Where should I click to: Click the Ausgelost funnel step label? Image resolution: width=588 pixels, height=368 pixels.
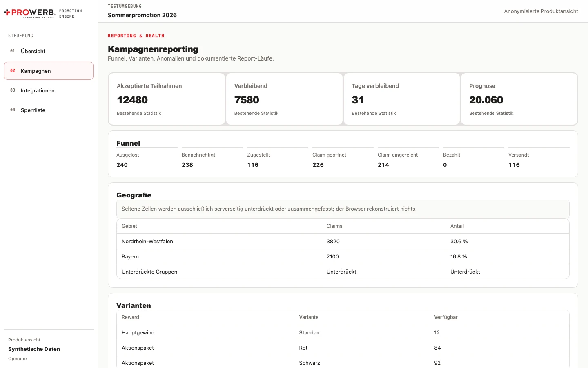(128, 155)
